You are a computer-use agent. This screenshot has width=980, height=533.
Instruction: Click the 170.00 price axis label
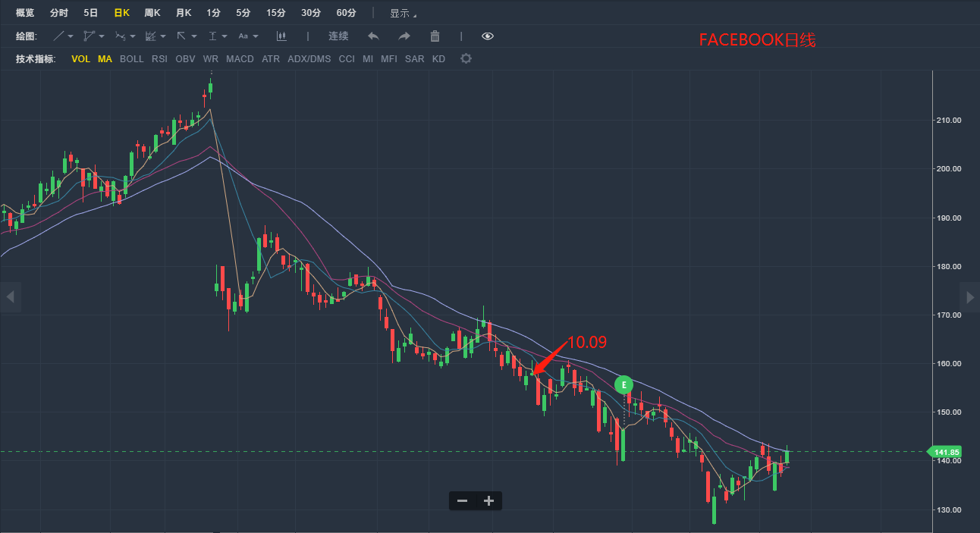pos(950,315)
